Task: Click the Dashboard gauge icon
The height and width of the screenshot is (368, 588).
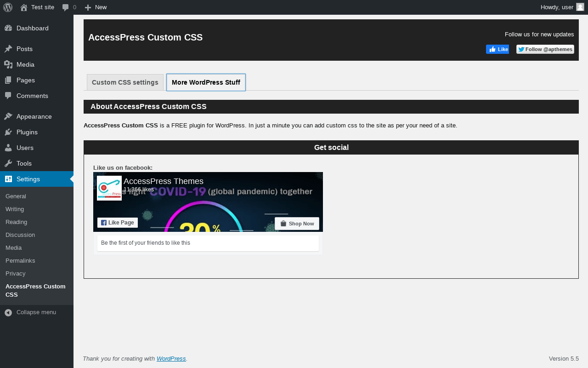Action: point(8,28)
